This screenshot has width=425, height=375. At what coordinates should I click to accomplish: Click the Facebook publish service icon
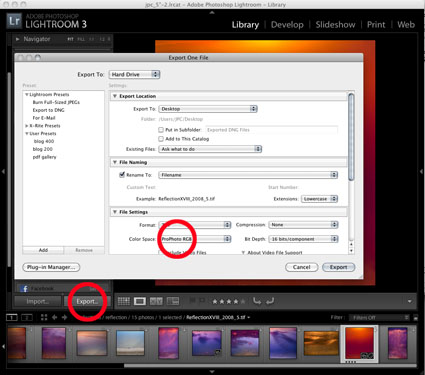click(24, 288)
